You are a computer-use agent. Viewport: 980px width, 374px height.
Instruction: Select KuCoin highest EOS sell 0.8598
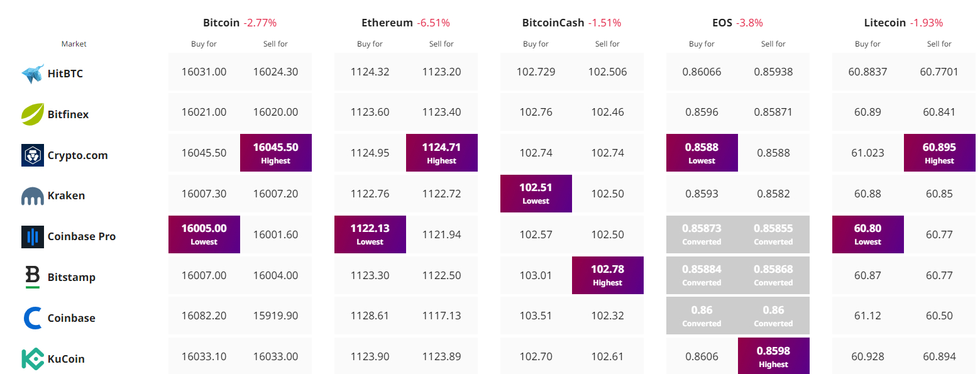774,356
